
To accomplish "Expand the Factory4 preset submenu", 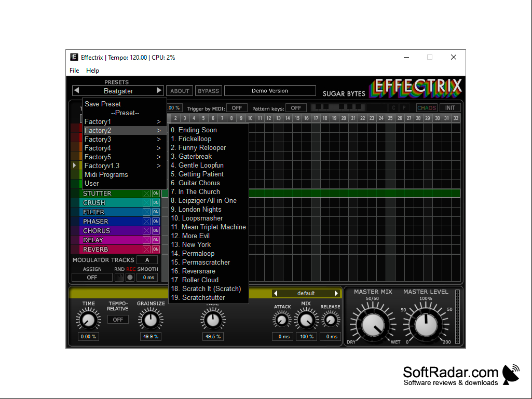I will tap(125, 148).
